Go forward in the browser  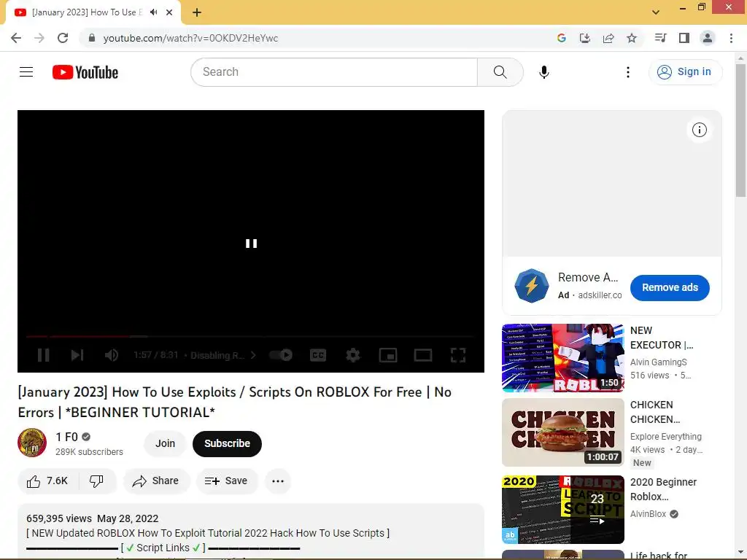[39, 38]
